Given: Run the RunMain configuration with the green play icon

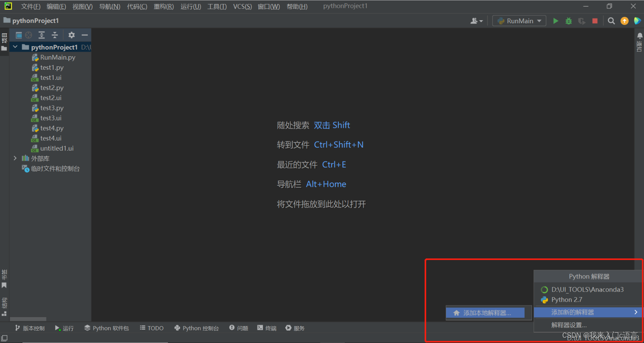Looking at the screenshot, I should 556,21.
